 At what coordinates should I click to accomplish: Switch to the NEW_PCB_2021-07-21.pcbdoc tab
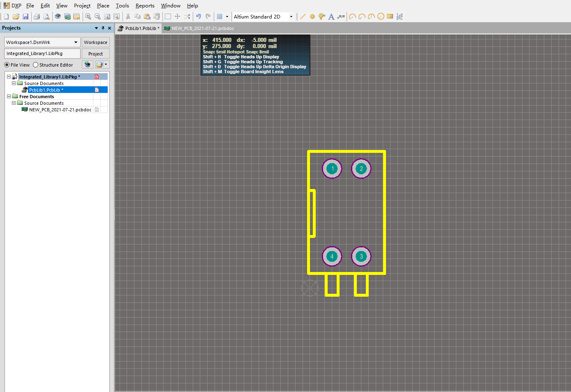[199, 28]
